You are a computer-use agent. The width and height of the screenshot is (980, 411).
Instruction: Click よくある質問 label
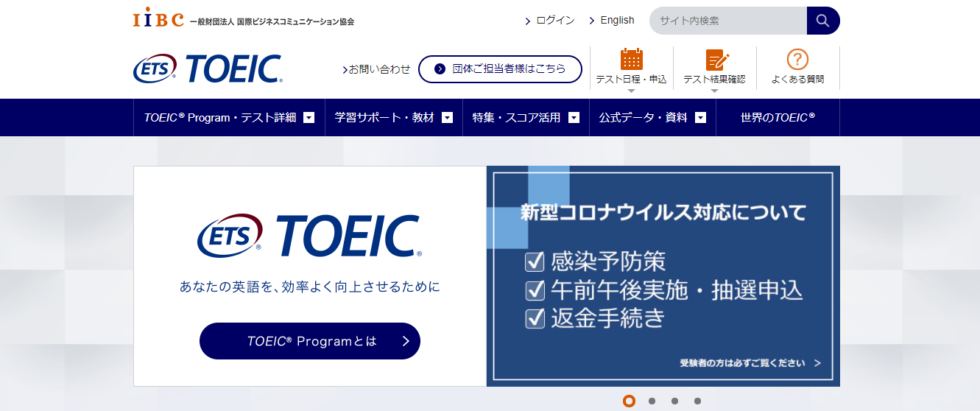pos(798,80)
